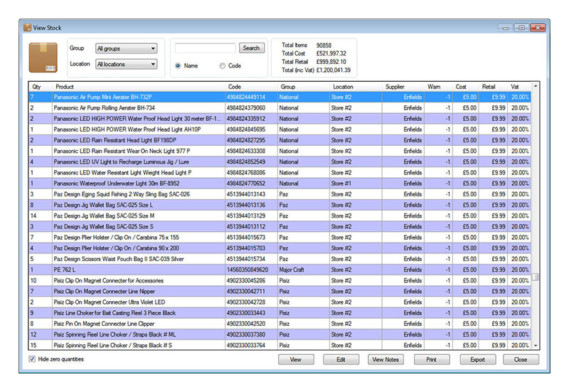Select row Panasonic LED HIGH POWER Head Light AH10P
This screenshot has height=392, width=569.
(280, 129)
